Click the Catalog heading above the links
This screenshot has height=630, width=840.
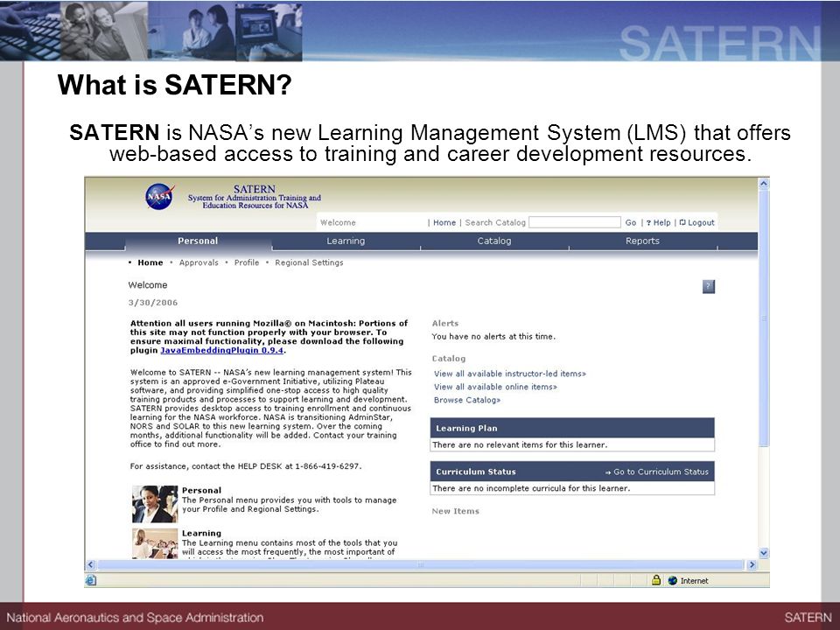(x=448, y=359)
